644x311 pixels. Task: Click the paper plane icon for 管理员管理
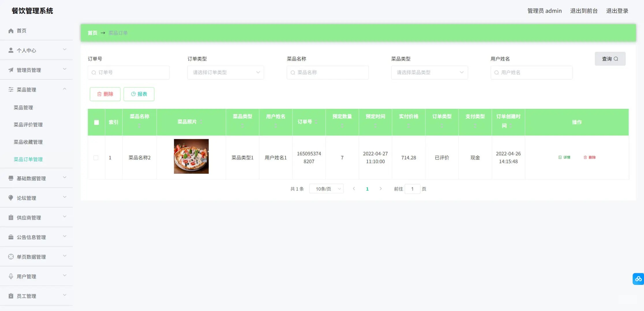coord(11,70)
